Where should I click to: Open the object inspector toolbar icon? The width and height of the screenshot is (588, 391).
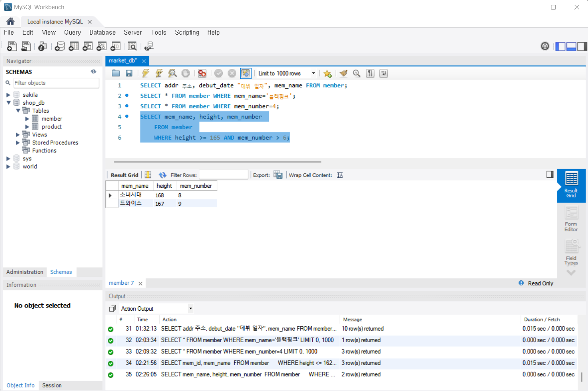pos(43,47)
